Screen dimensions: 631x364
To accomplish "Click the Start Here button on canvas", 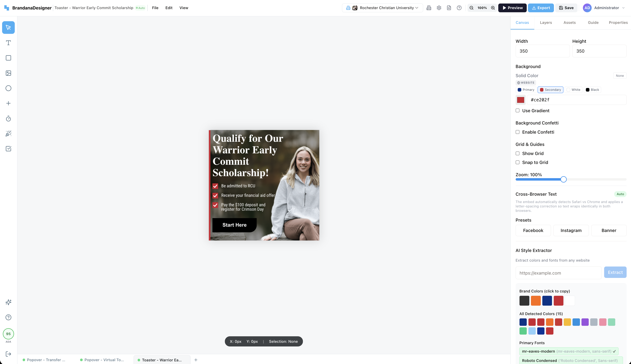I will (235, 225).
